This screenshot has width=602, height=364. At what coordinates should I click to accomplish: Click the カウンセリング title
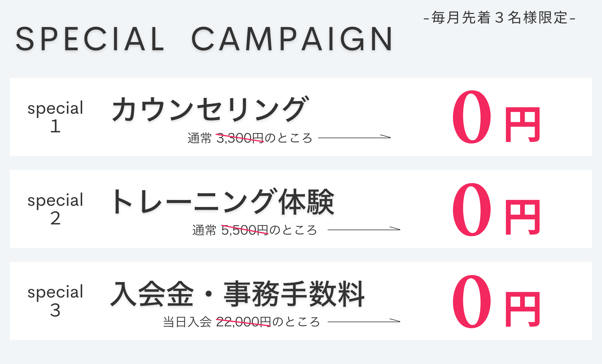[x=210, y=109]
